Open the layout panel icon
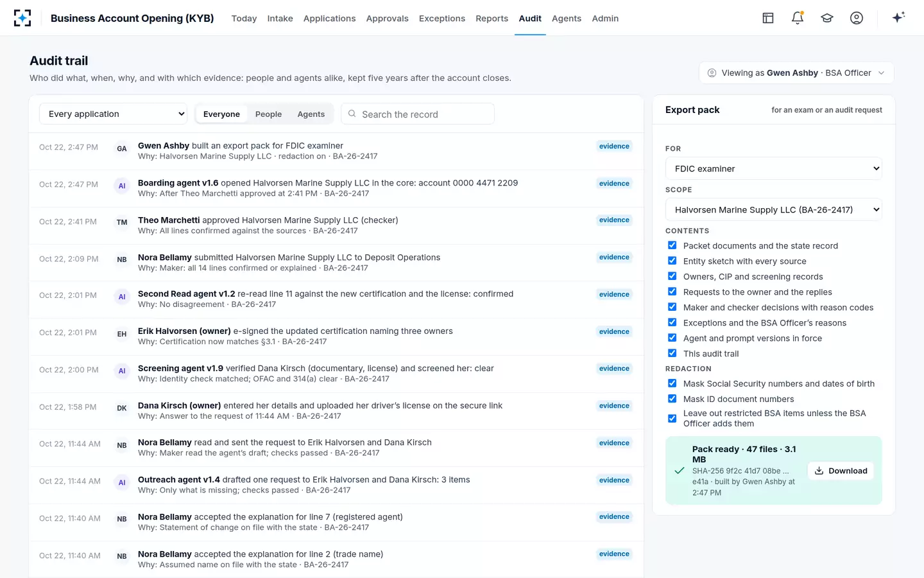Viewport: 924px width, 578px height. 768,18
